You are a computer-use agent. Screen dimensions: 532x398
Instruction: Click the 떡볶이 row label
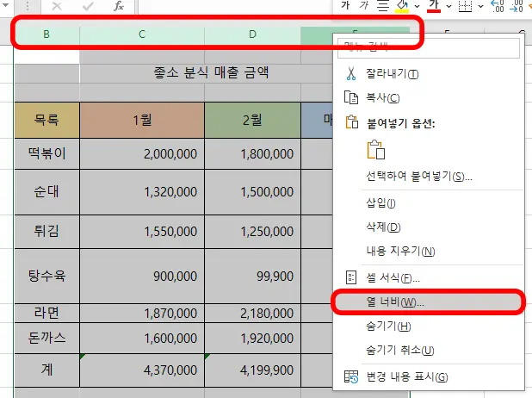pos(46,154)
